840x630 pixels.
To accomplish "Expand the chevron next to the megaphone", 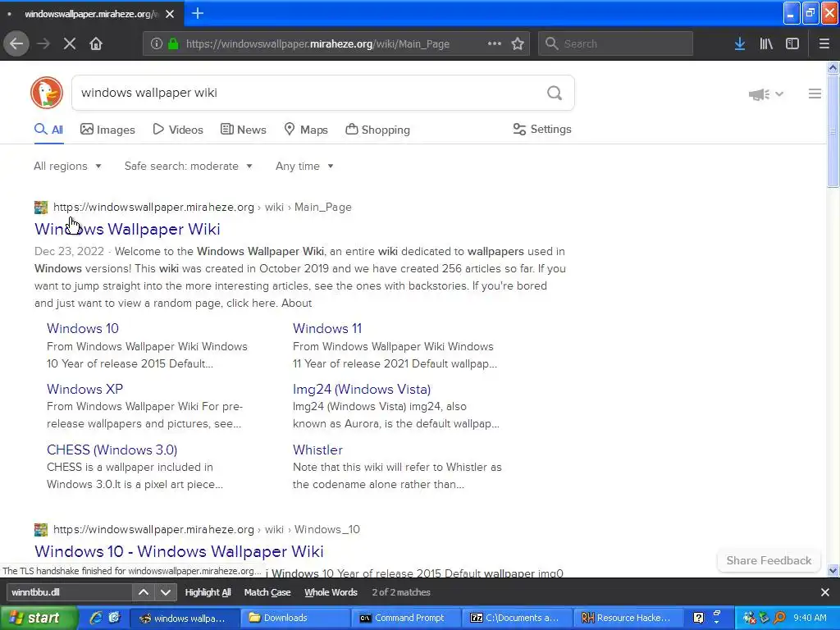I will [779, 94].
